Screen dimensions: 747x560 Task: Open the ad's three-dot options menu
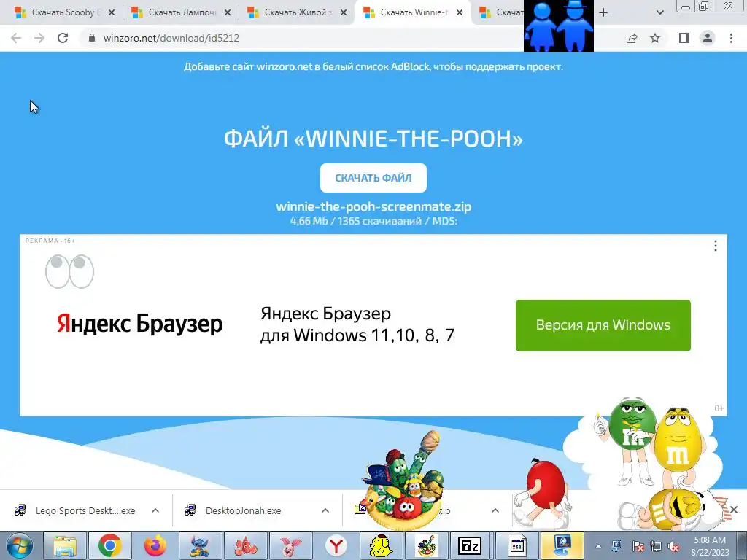[x=715, y=246]
